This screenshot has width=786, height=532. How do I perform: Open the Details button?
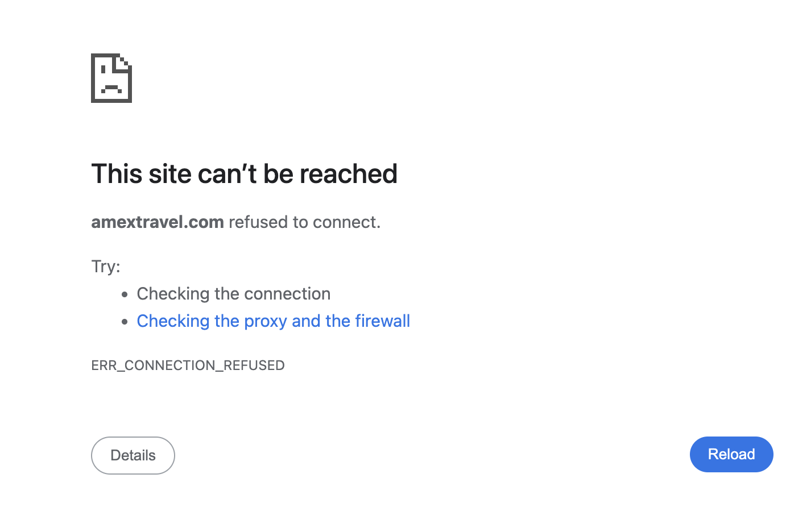(x=133, y=455)
